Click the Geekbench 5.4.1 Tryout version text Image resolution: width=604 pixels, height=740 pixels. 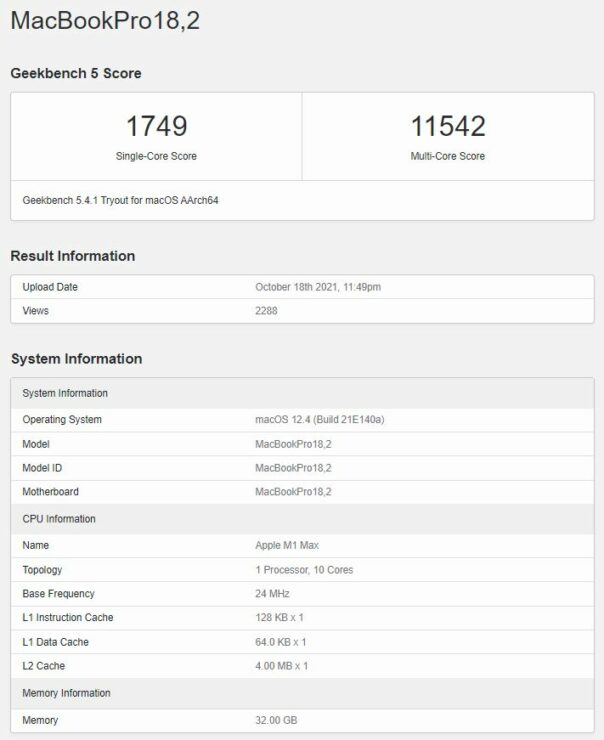(x=120, y=200)
